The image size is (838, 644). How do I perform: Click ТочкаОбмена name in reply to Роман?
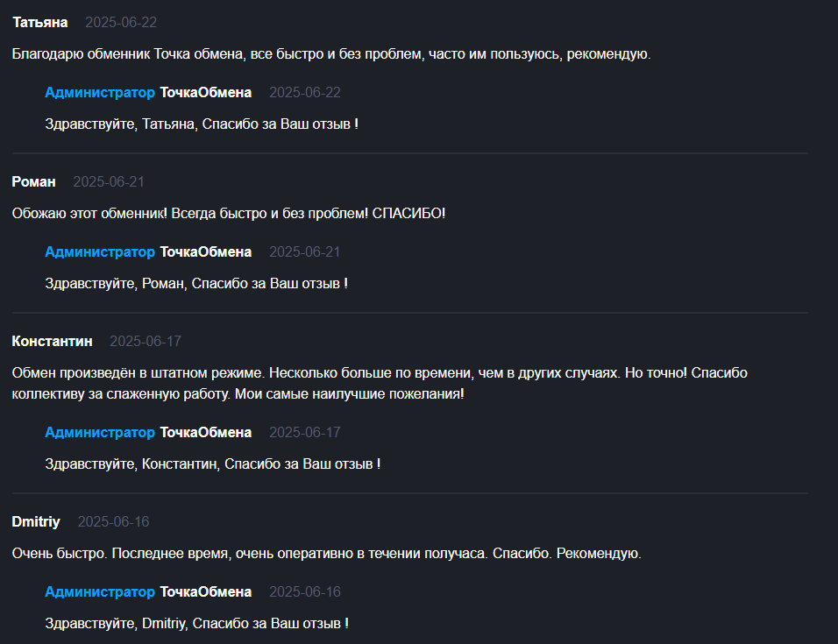206,252
